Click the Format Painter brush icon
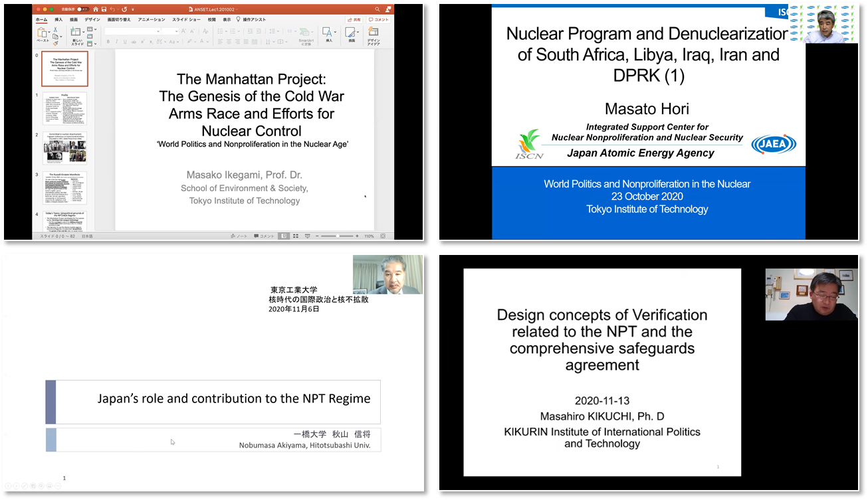Screen dimensions: 868x500 55,43
